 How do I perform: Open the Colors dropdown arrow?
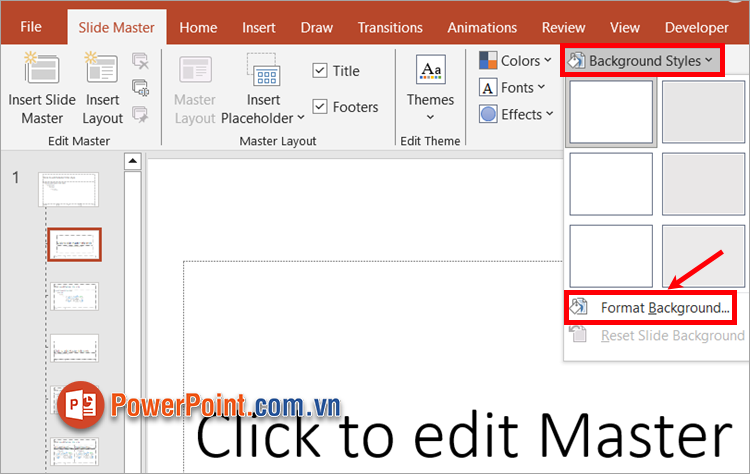click(548, 60)
